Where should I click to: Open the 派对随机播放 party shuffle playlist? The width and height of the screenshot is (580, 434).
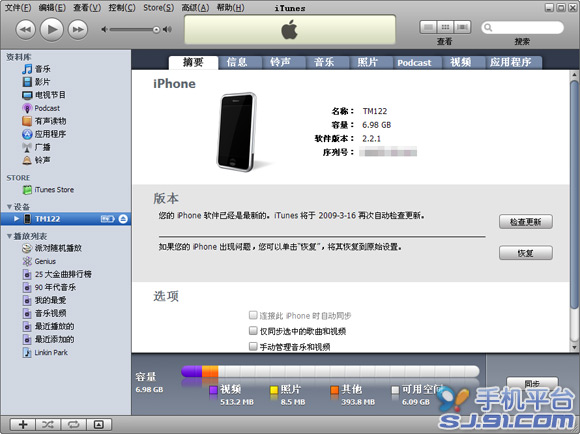tap(52, 248)
